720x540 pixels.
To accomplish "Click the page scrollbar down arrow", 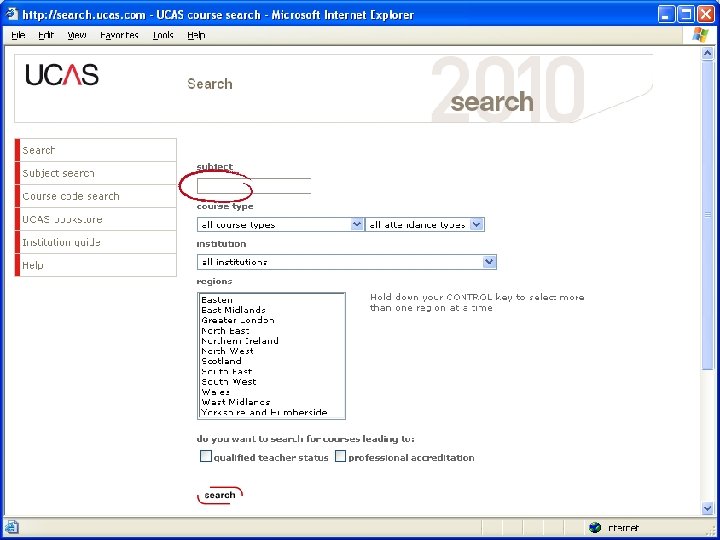I will tap(707, 507).
